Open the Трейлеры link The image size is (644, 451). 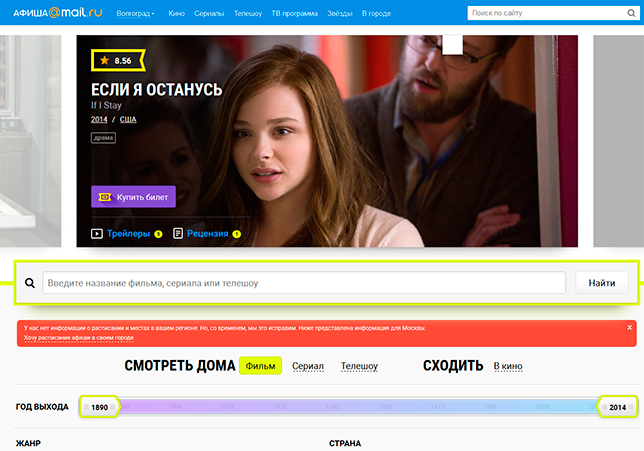click(x=129, y=234)
